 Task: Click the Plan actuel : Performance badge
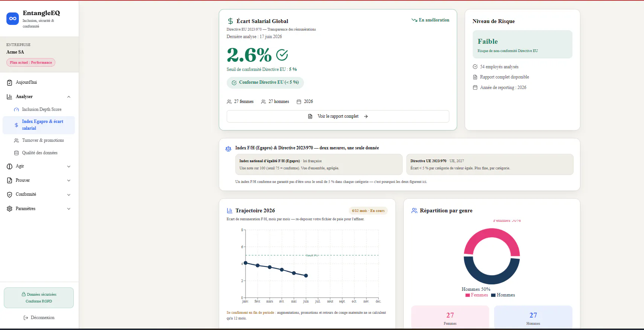tap(31, 63)
